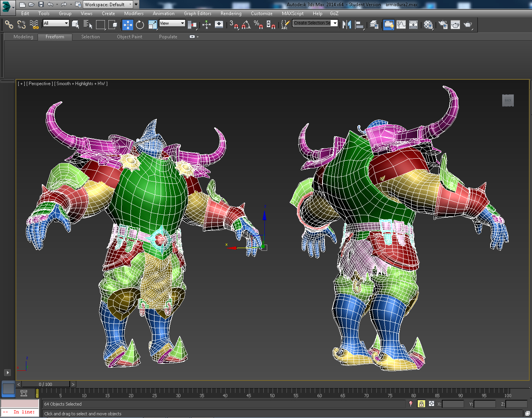532x418 pixels.
Task: Toggle the Selection Lock padlock
Action: point(421,404)
